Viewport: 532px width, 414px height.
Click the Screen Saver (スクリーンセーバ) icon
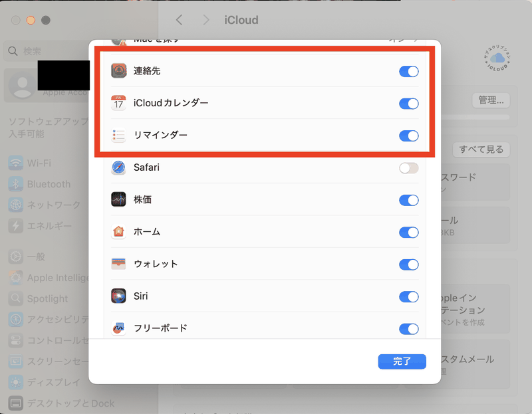tap(15, 362)
